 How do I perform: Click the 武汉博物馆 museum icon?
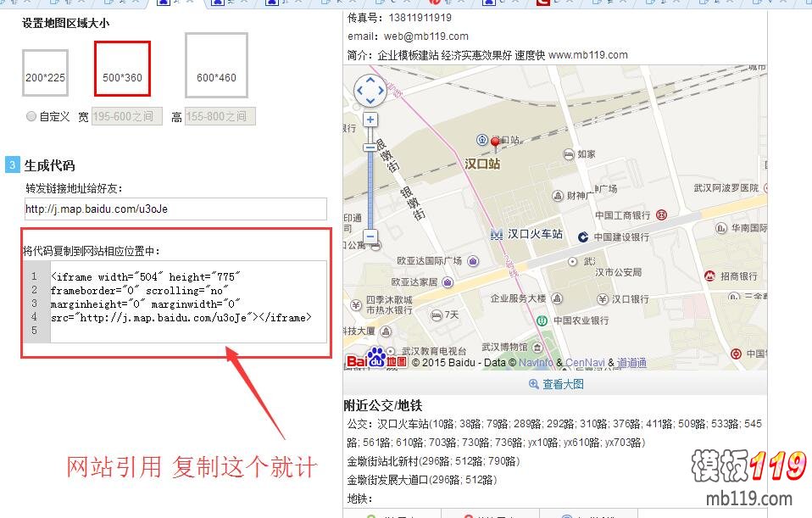click(x=537, y=347)
